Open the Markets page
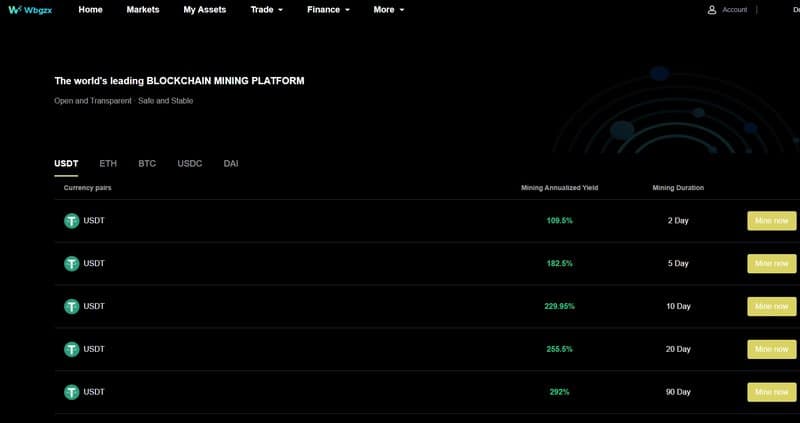 143,10
